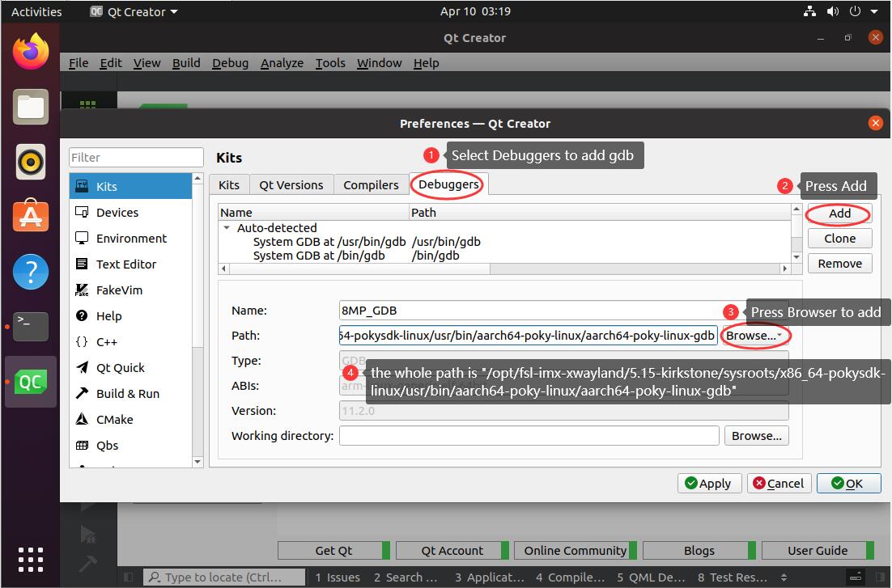Select System GDB at /bin/gdb row
Viewport: 892px width, 588px height.
504,256
